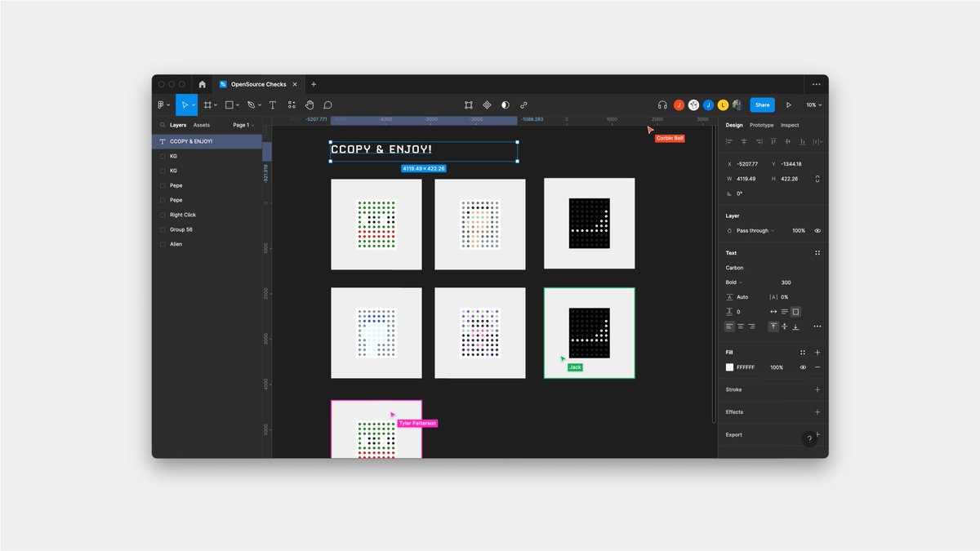Viewport: 980px width, 551px height.
Task: Set text align right
Action: [752, 327]
